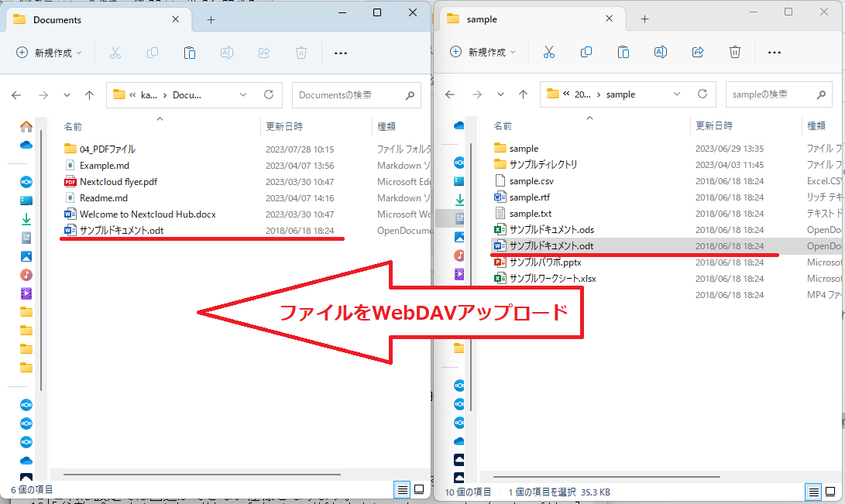Open the See more ellipsis menu

[x=340, y=52]
